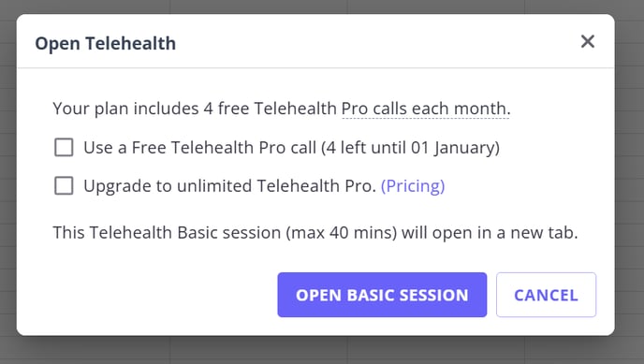Enable the Upgrade to unlimited Telehealth Pro checkbox

(64, 186)
